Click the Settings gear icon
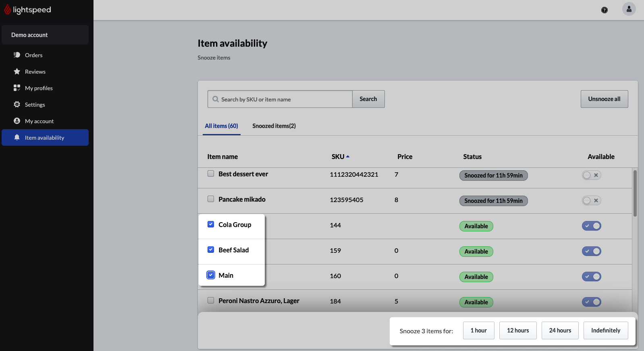This screenshot has width=644, height=351. (x=17, y=104)
